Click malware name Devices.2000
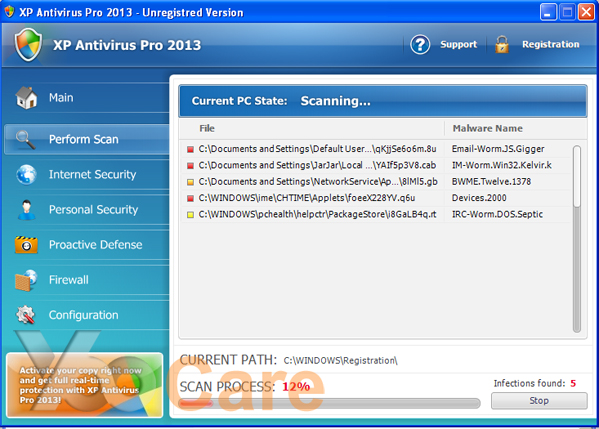Image resolution: width=599 pixels, height=429 pixels. 479,198
